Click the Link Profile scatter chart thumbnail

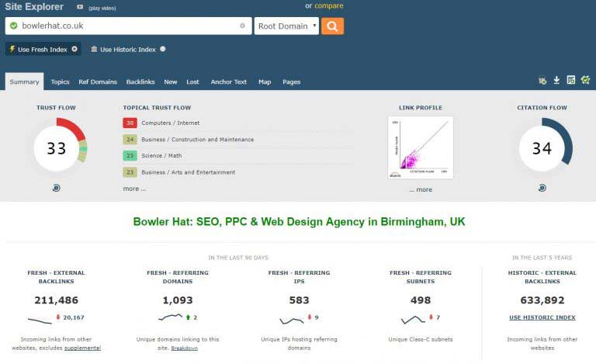420,147
